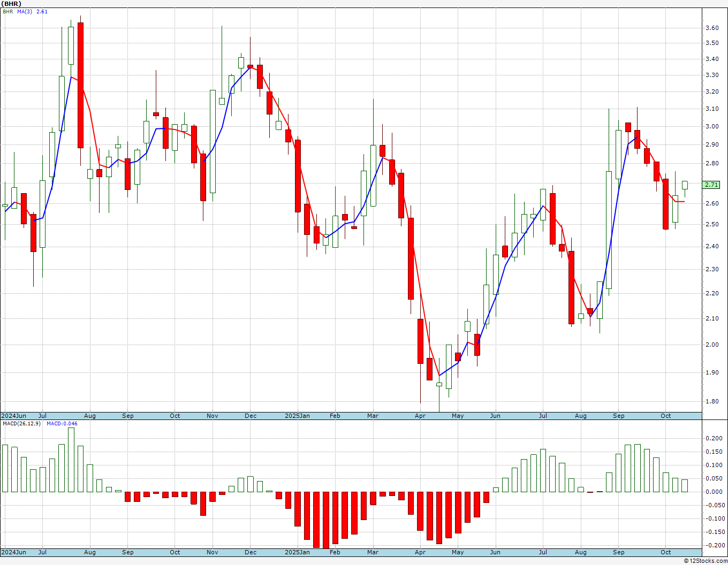Click the MA(3) indicator label
Screen dimensions: 728x565
(x=24, y=11)
